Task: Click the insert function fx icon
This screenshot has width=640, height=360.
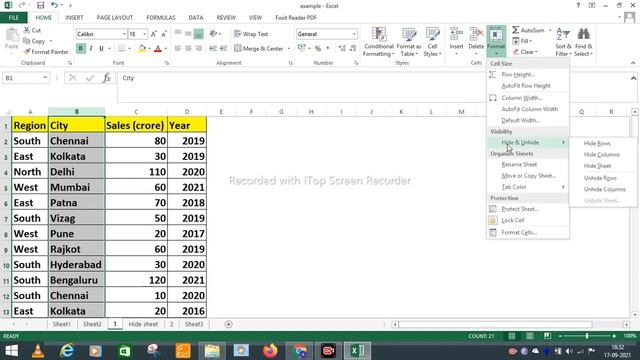Action: tap(107, 78)
